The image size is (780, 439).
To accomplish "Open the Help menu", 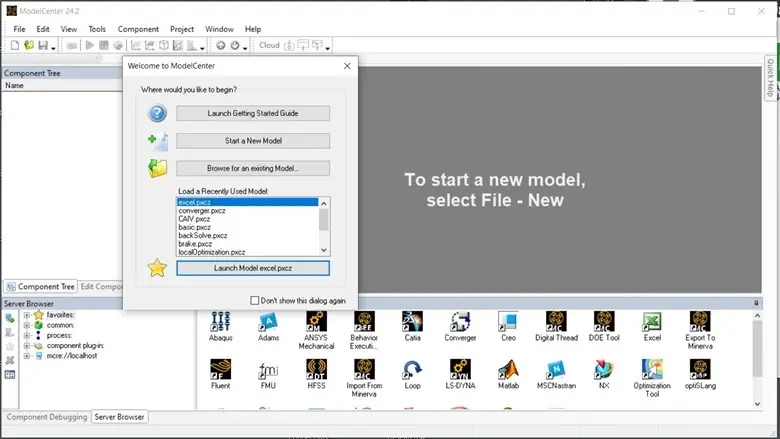I will pos(253,29).
